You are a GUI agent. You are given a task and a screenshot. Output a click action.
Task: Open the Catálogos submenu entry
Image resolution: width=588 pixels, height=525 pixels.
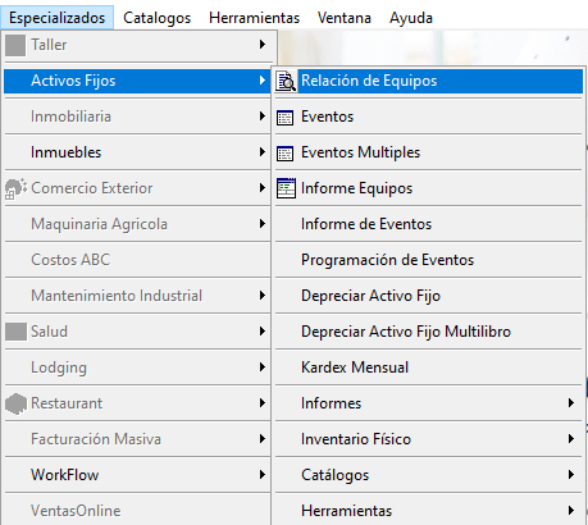tap(429, 475)
